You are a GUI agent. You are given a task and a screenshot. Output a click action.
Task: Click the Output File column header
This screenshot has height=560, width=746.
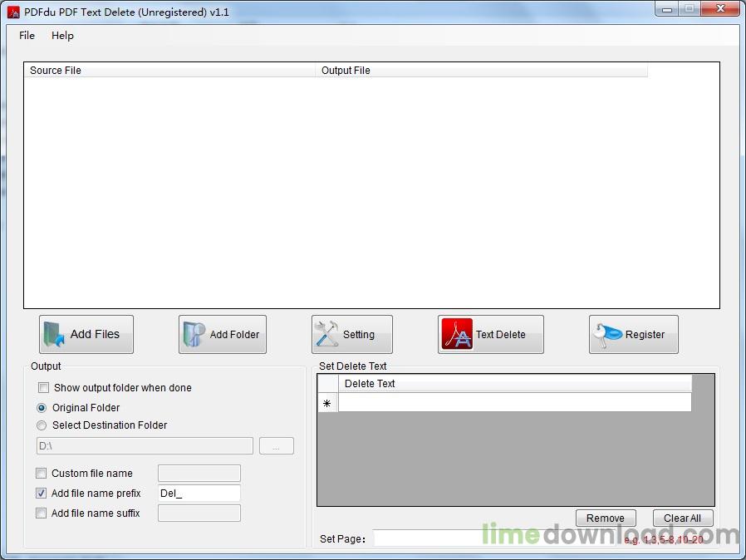tap(481, 71)
